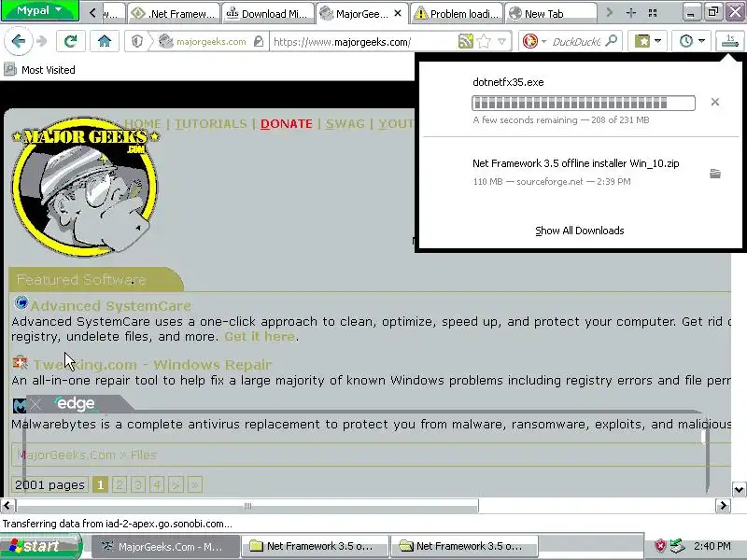Click the Major Geeks logo image
Screen dimensions: 747x560
coord(85,187)
